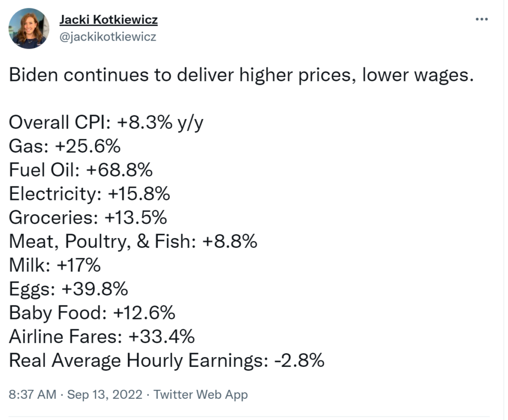The image size is (508, 420).
Task: Open the tweet's more options menu
Action: 482,19
